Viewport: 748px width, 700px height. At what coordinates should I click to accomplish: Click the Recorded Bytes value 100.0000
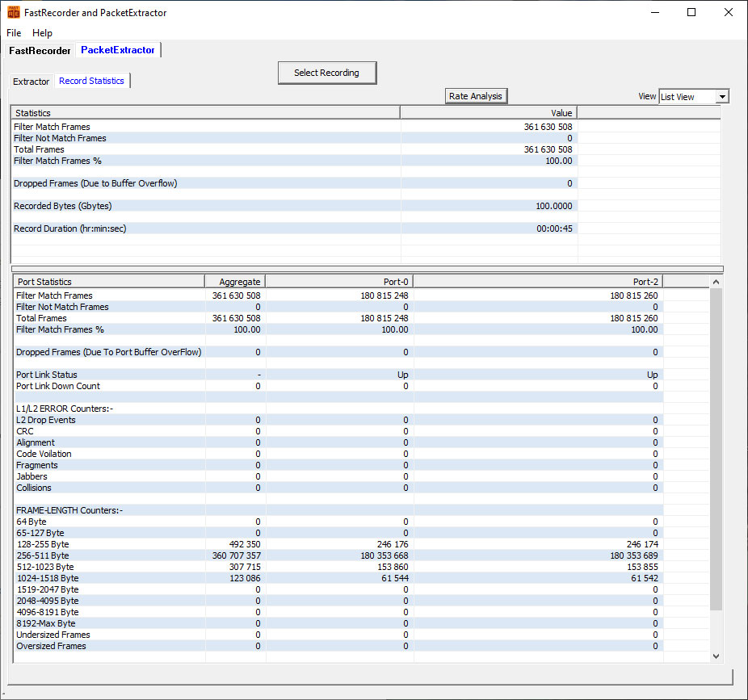(x=554, y=206)
